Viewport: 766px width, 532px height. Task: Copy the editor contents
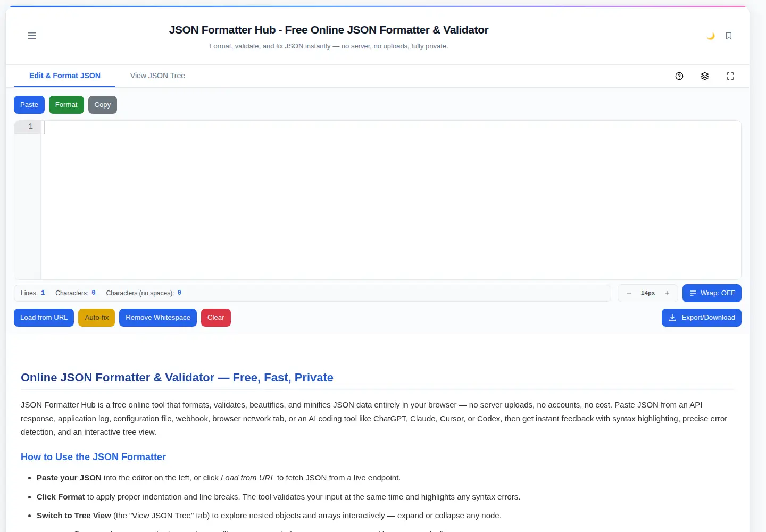click(x=103, y=105)
